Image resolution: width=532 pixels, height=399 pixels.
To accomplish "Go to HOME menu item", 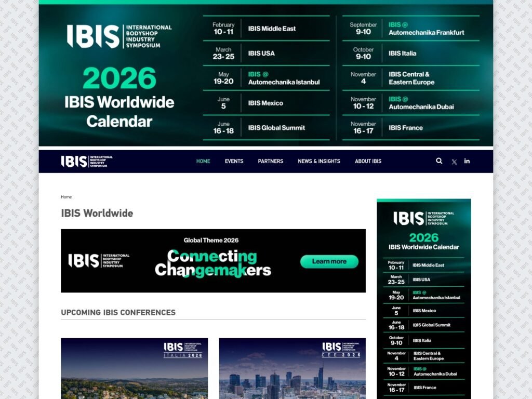I will click(x=203, y=161).
